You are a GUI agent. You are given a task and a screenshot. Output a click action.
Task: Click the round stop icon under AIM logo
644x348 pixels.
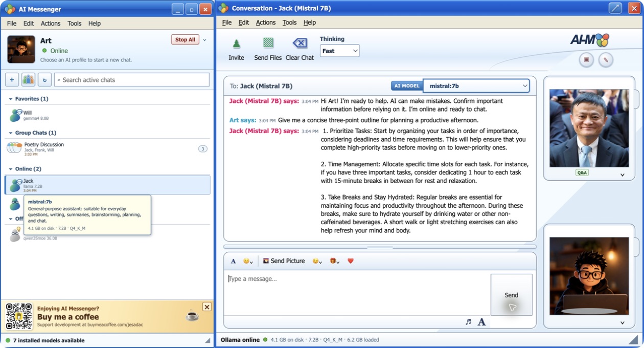pos(586,60)
